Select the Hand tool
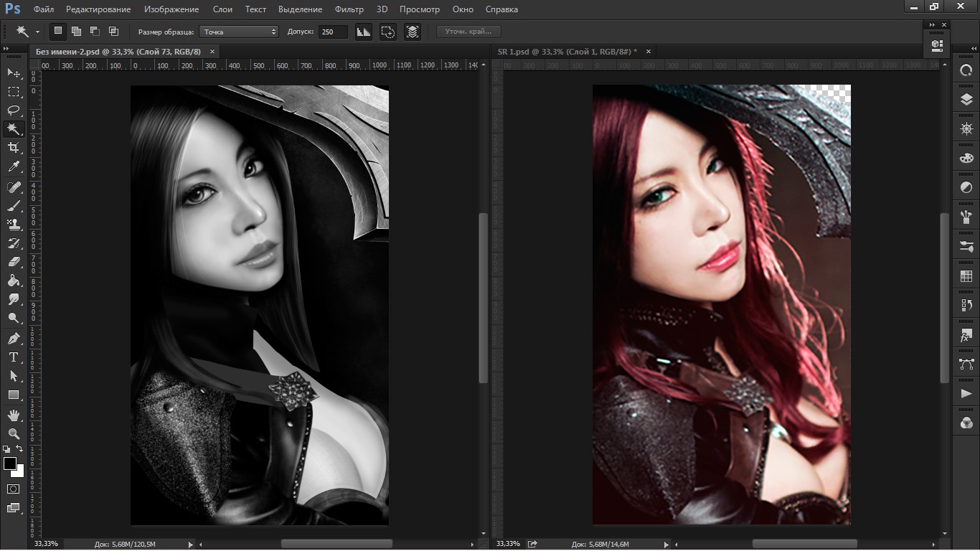The height and width of the screenshot is (551, 980). pyautogui.click(x=14, y=415)
